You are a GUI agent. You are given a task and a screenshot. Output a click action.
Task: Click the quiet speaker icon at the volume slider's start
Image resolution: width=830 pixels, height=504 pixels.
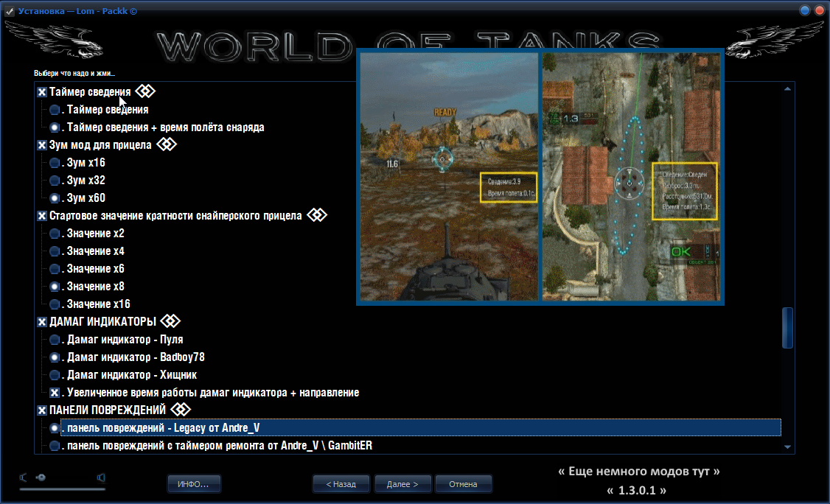23,477
